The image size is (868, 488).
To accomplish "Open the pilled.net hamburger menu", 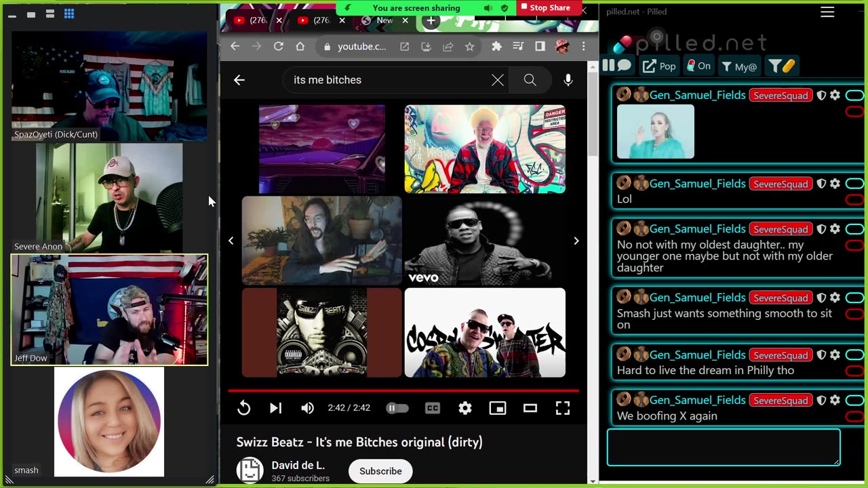I will tap(827, 12).
